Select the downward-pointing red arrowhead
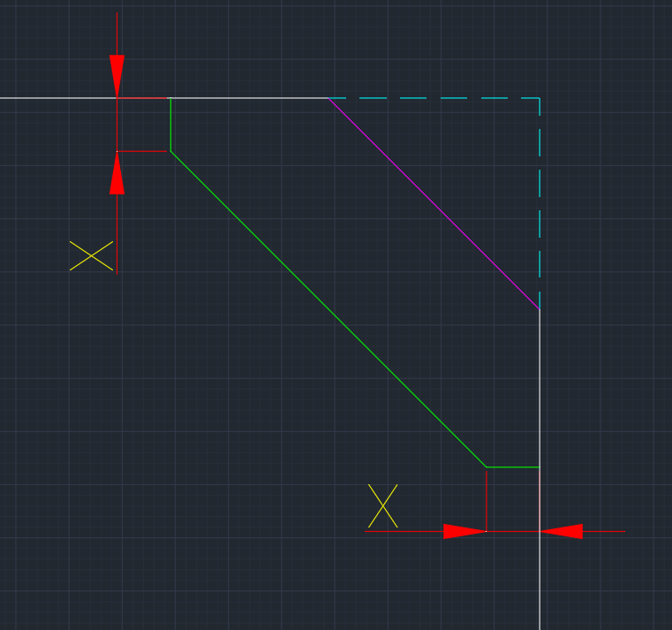The image size is (672, 630). (117, 76)
